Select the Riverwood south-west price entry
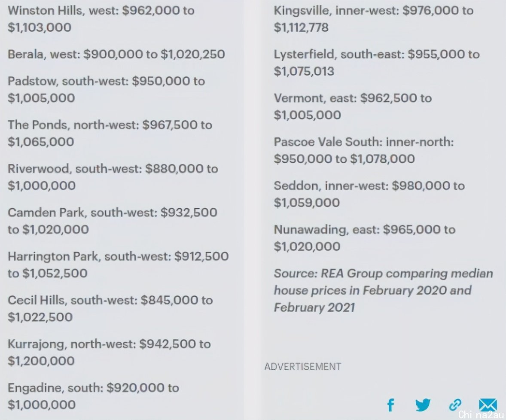This screenshot has width=506, height=420. [113, 177]
